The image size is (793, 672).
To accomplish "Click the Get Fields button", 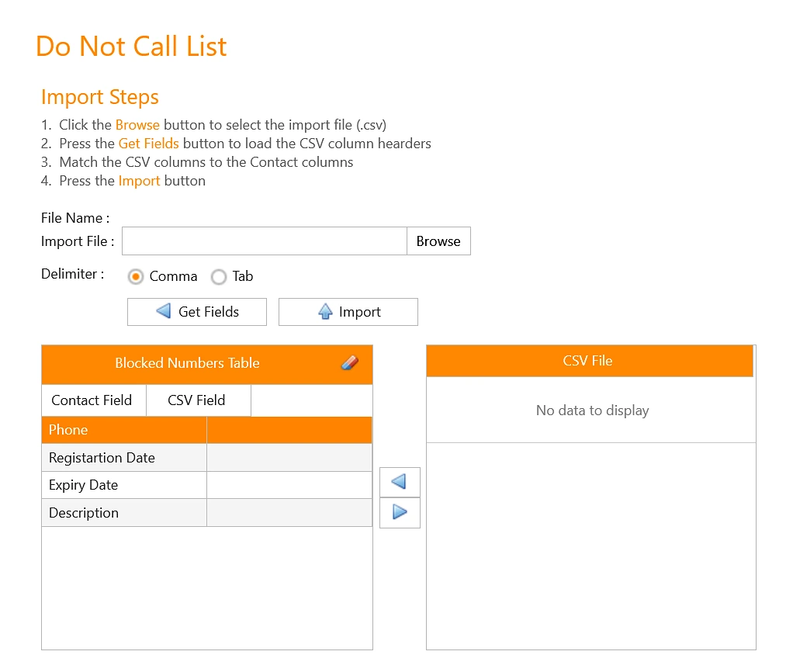I will 197,312.
